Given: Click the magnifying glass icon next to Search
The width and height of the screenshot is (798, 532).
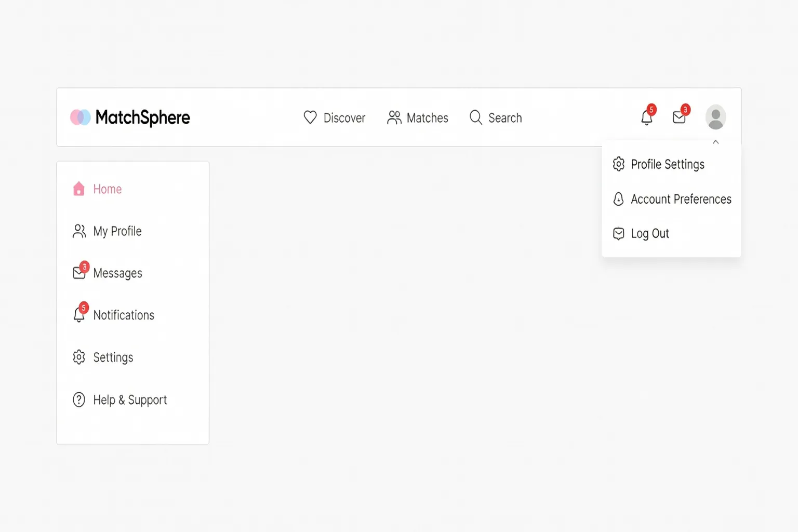Looking at the screenshot, I should click(x=475, y=118).
